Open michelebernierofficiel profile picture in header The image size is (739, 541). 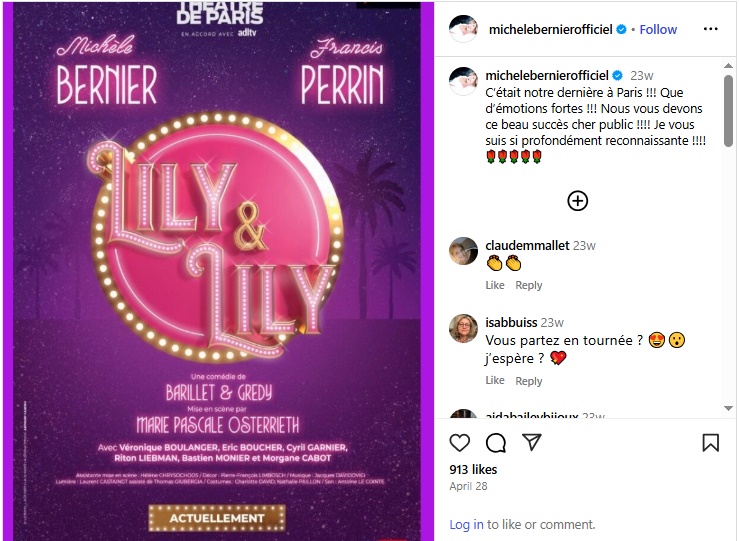463,29
